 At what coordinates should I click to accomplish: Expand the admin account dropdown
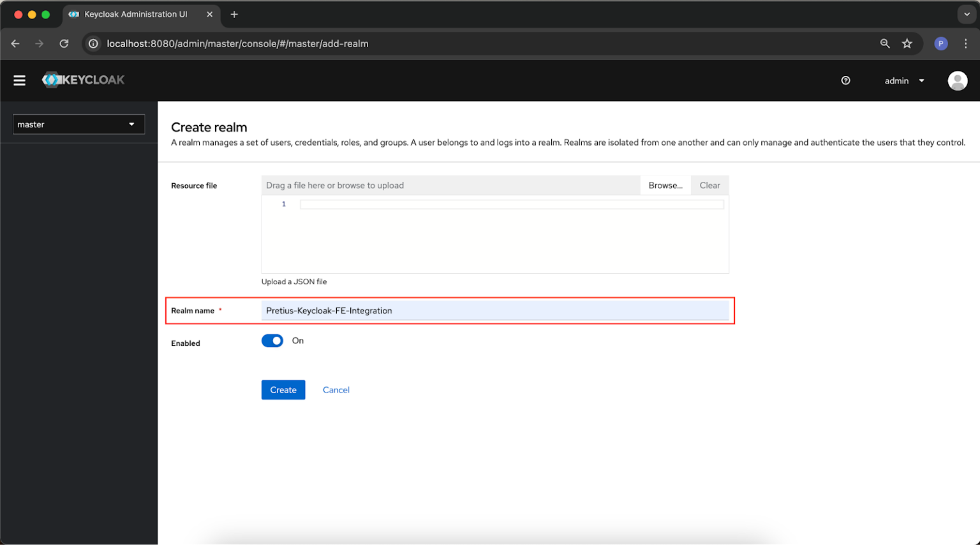903,80
